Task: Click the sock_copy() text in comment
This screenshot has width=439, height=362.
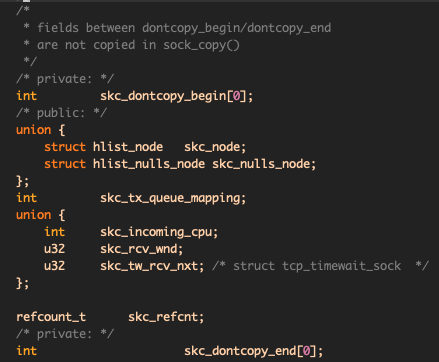Action: [201, 45]
